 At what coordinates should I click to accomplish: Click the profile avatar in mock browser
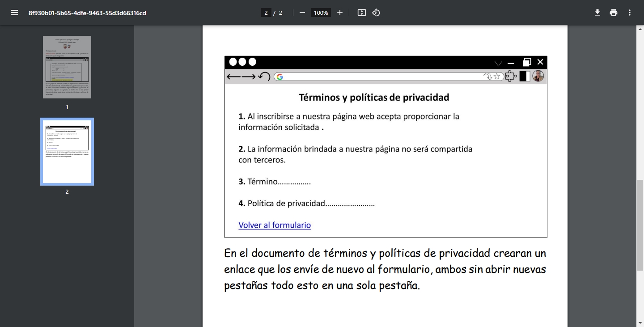coord(538,76)
